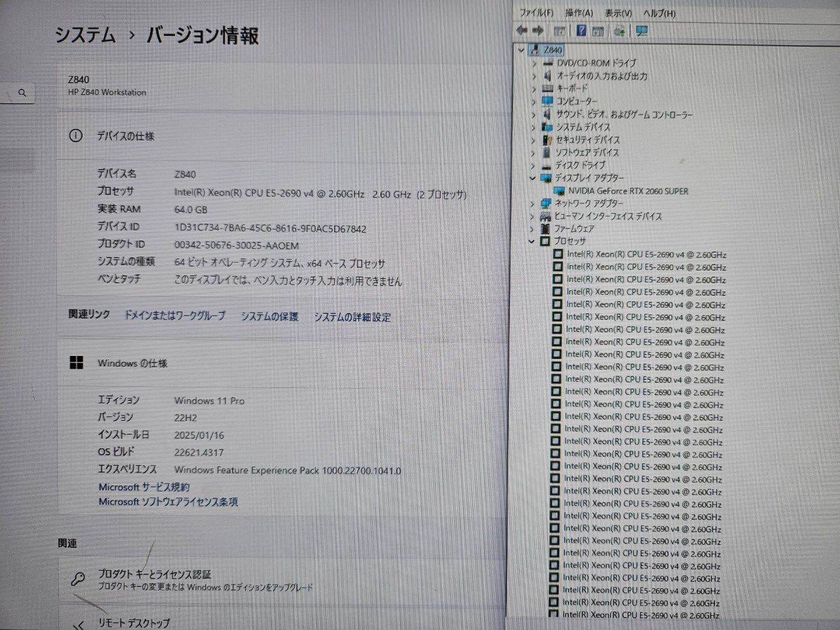Click the info icon beside デバイスの仕様
The width and height of the screenshot is (840, 630).
coord(76,136)
